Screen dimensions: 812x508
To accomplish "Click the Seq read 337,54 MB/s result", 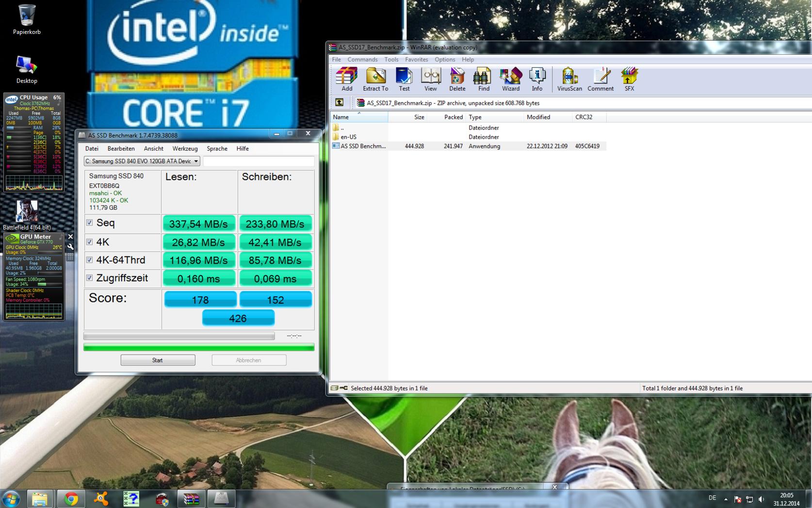I will (x=199, y=223).
